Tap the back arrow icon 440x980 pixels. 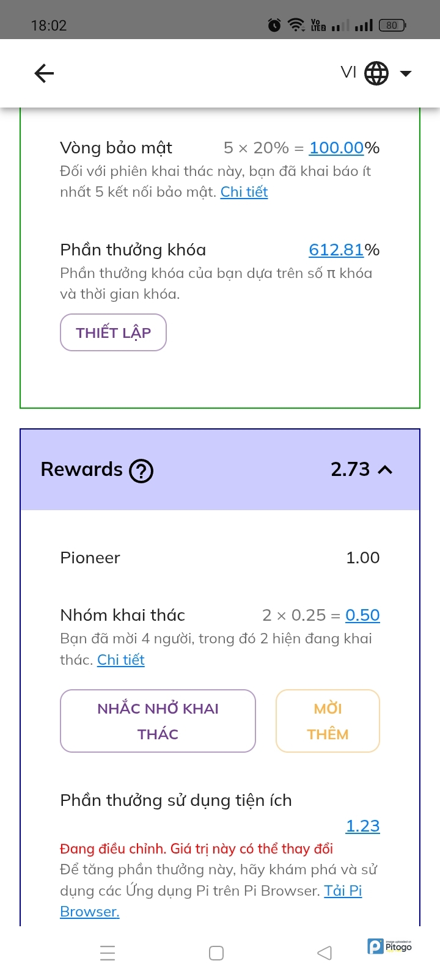tap(44, 74)
